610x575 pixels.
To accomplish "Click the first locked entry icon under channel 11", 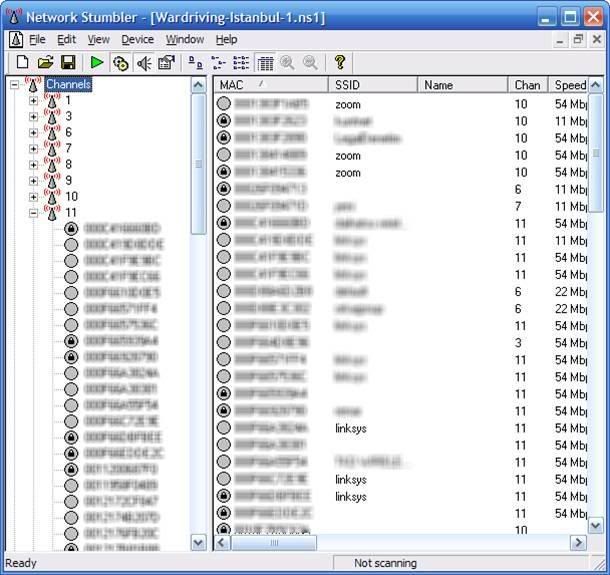I will coord(71,228).
